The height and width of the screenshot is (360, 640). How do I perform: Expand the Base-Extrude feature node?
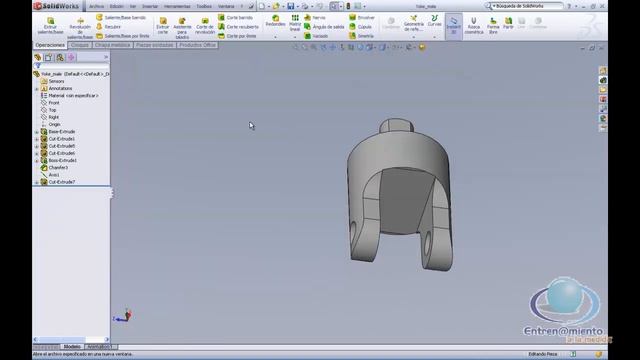(x=37, y=132)
